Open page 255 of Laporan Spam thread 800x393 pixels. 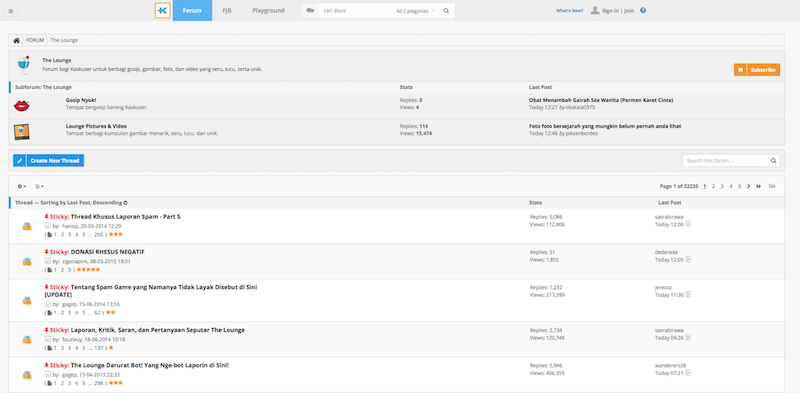98,234
